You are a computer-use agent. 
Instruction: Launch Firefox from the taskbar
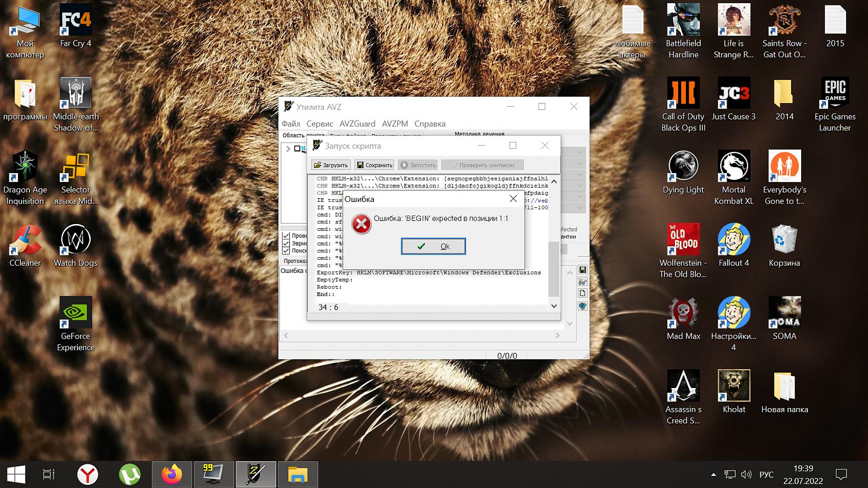(171, 475)
